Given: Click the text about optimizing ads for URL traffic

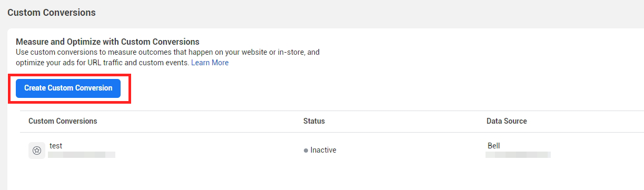Looking at the screenshot, I should [102, 63].
